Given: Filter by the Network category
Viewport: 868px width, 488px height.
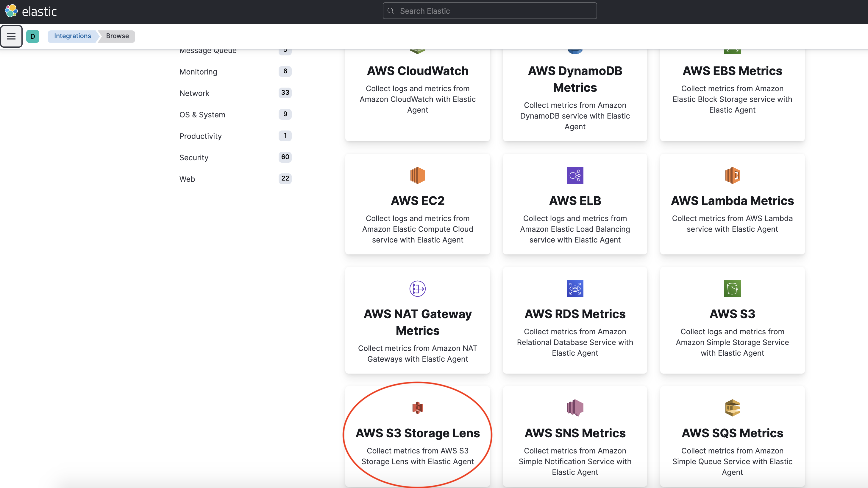Looking at the screenshot, I should [x=194, y=93].
